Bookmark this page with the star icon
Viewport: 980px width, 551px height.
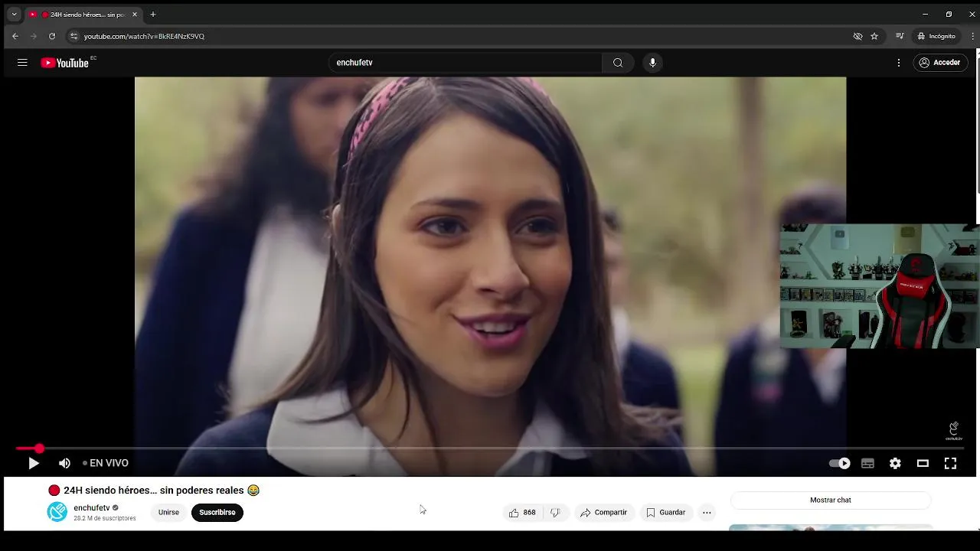tap(874, 36)
